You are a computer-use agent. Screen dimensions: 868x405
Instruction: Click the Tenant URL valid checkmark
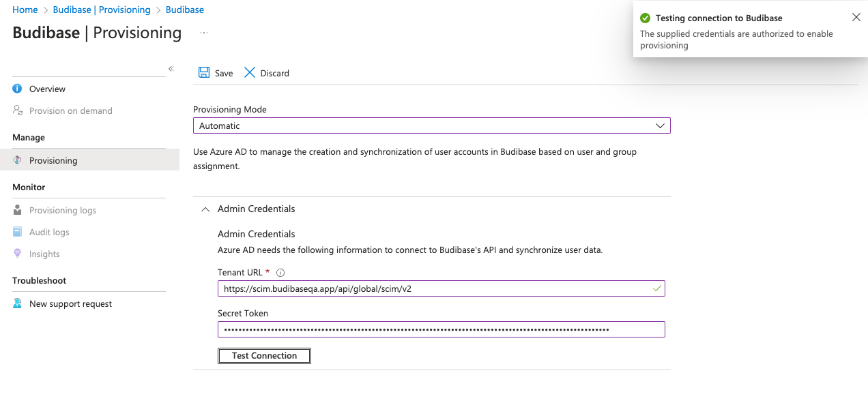click(x=656, y=288)
